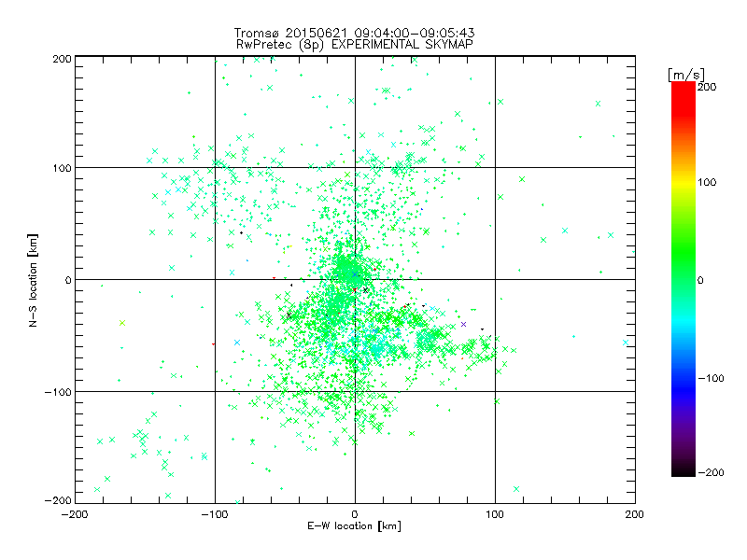This screenshot has width=747, height=560.
Task: Click the colorbar tick label '-200'
Action: click(x=711, y=472)
